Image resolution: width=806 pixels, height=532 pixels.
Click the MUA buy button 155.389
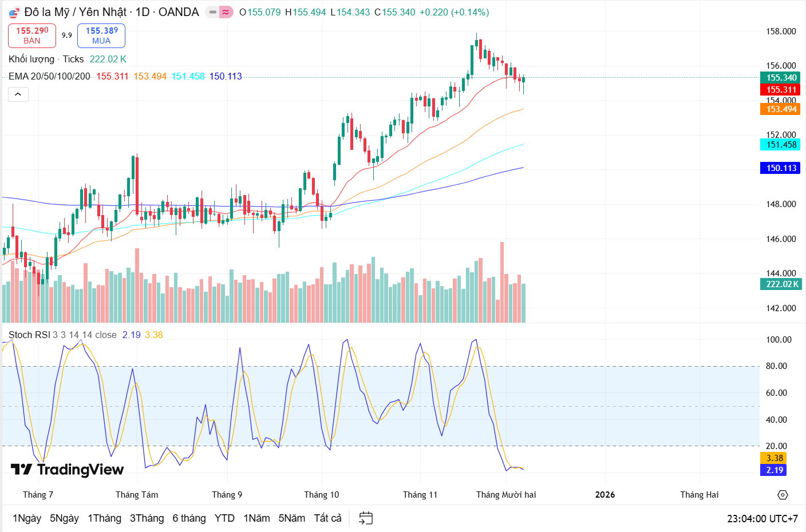101,35
